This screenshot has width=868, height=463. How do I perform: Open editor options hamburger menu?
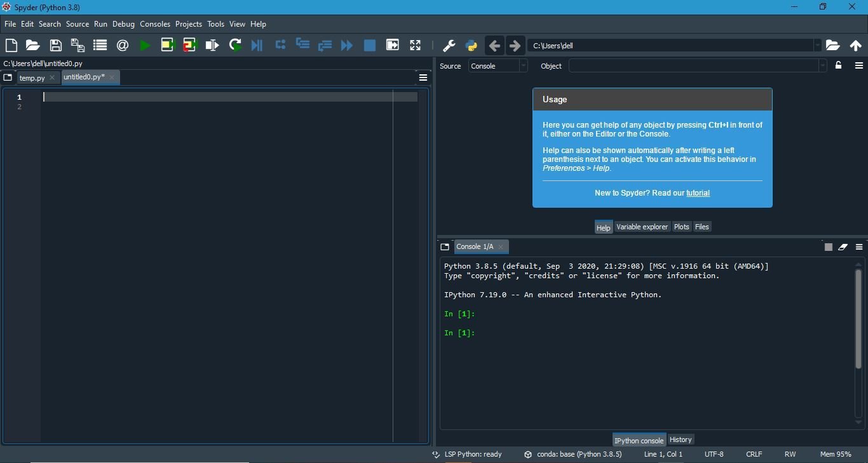(x=423, y=77)
